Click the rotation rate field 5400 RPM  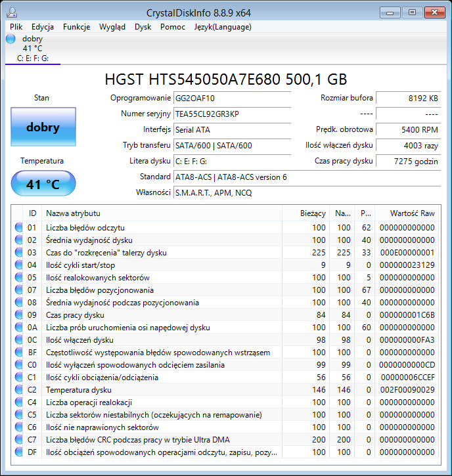408,130
